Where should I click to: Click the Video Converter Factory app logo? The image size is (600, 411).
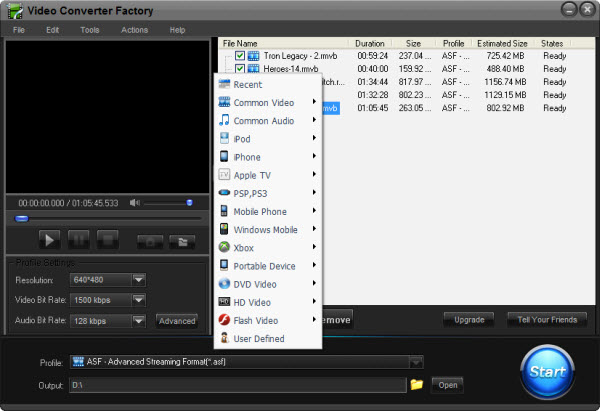15,10
